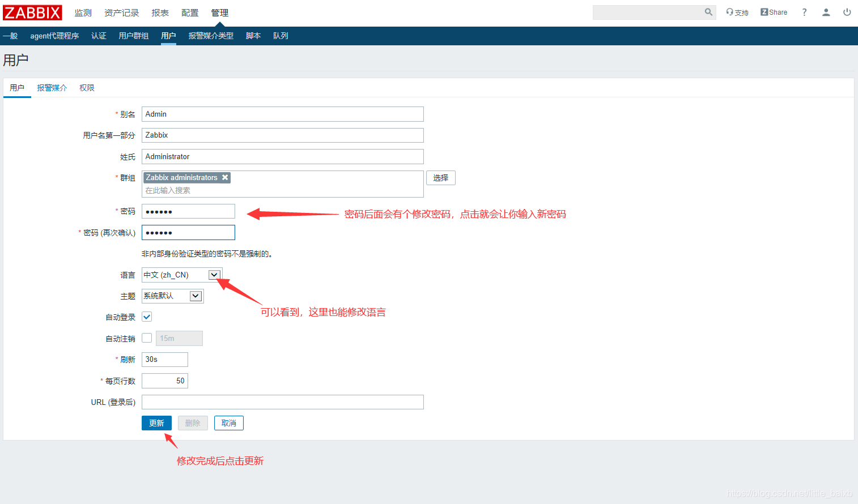The width and height of the screenshot is (858, 504).
Task: Switch to the 用户 form tab
Action: tap(17, 88)
